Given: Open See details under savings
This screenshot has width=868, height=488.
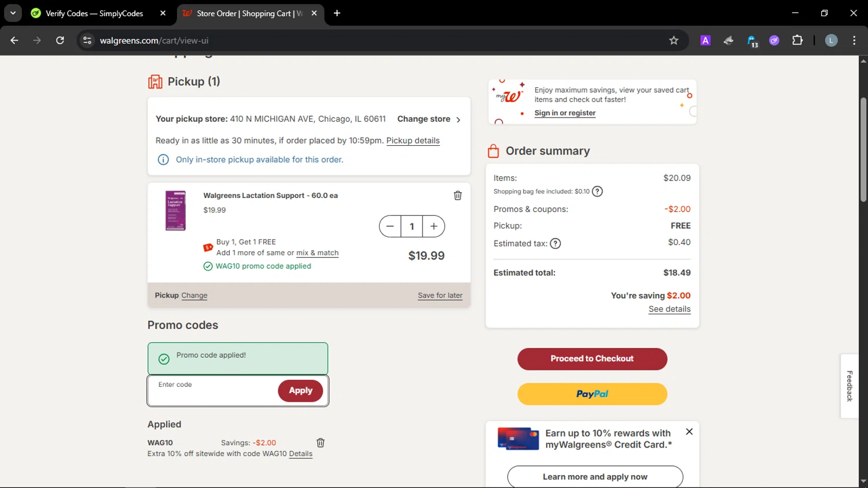Looking at the screenshot, I should tap(670, 309).
